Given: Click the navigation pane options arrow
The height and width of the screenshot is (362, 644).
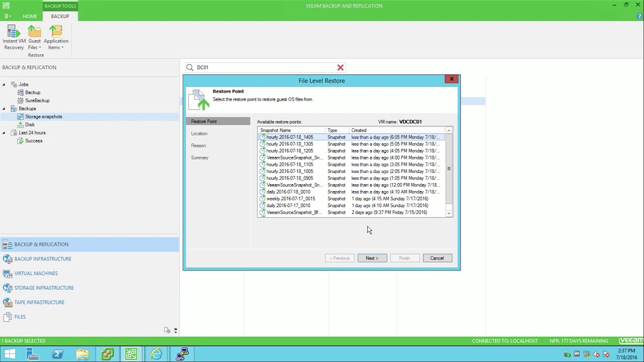Looking at the screenshot, I should pos(176,330).
